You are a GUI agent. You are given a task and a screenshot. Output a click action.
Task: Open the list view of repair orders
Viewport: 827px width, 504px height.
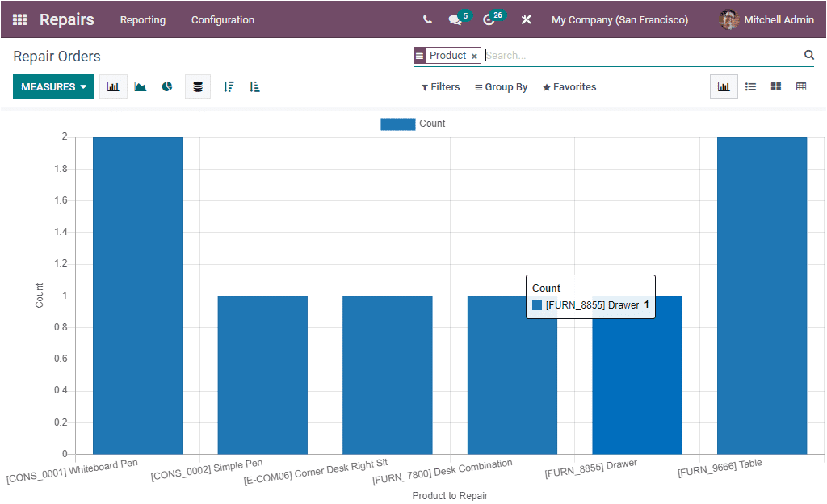pos(750,86)
